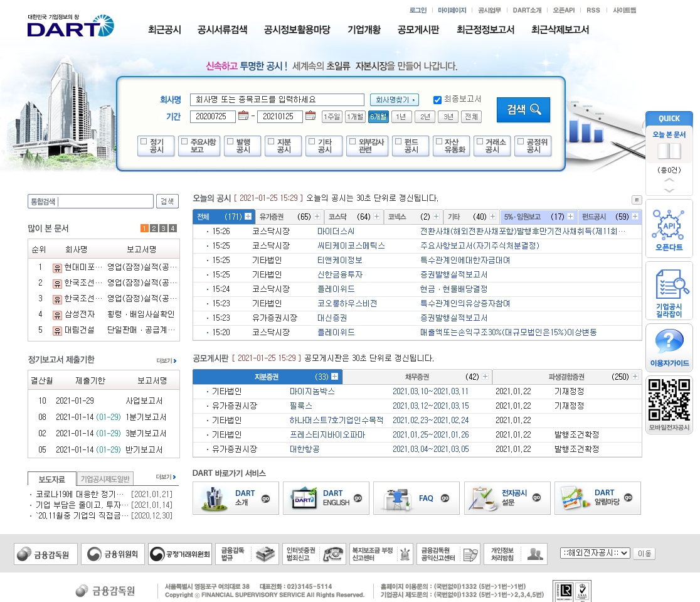This screenshot has height=602, width=700.
Task: Click the DART logo in header
Action: (70, 26)
